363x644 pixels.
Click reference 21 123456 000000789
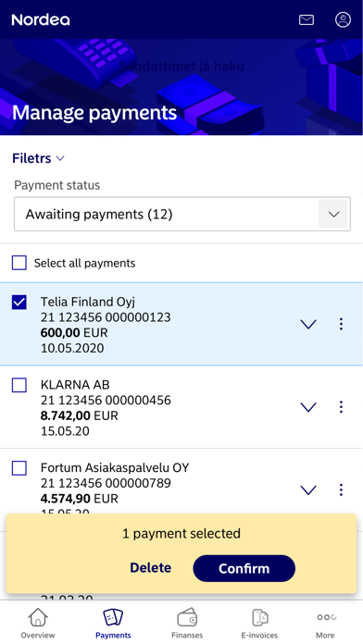[106, 483]
